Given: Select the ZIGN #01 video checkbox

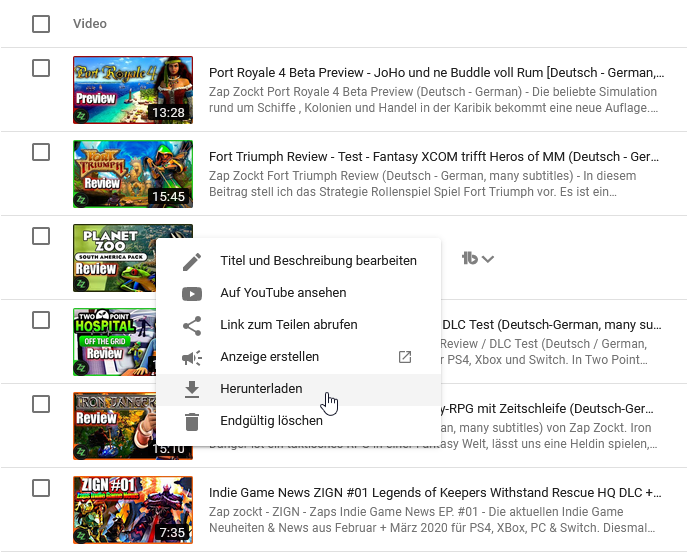Looking at the screenshot, I should coord(41,488).
